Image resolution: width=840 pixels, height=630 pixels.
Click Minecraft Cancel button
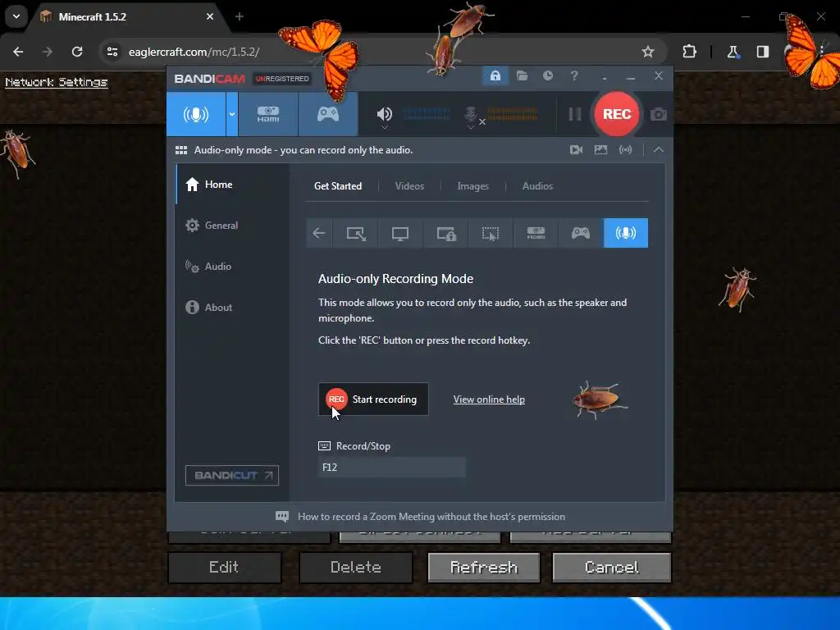(612, 568)
